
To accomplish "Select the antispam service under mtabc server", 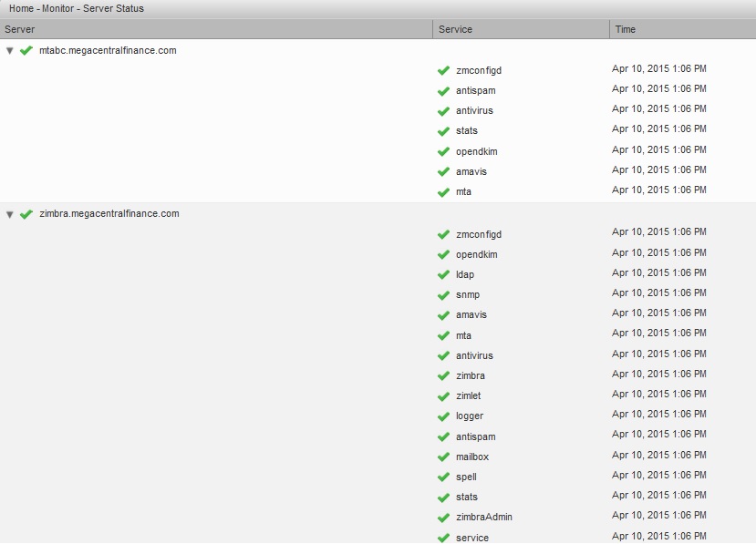I will click(x=475, y=90).
